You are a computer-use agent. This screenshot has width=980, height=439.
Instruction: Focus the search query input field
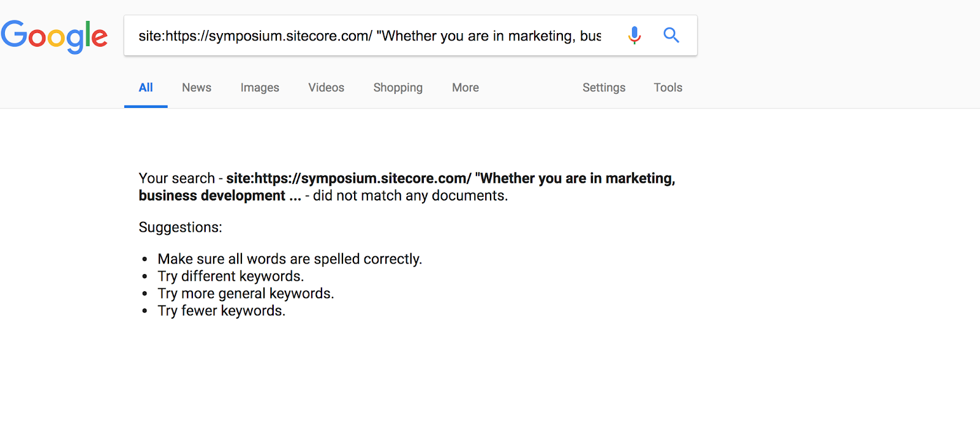click(x=369, y=36)
